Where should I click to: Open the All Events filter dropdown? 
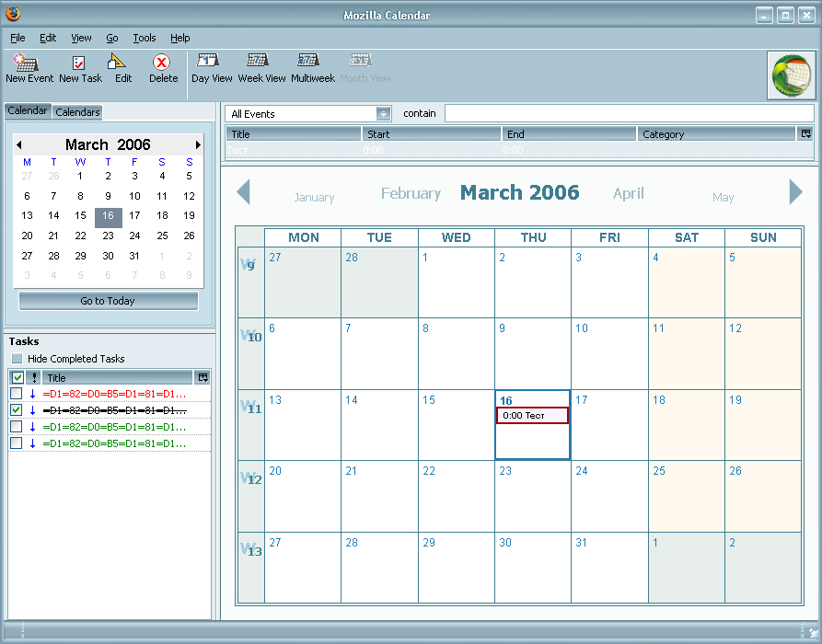(x=383, y=114)
